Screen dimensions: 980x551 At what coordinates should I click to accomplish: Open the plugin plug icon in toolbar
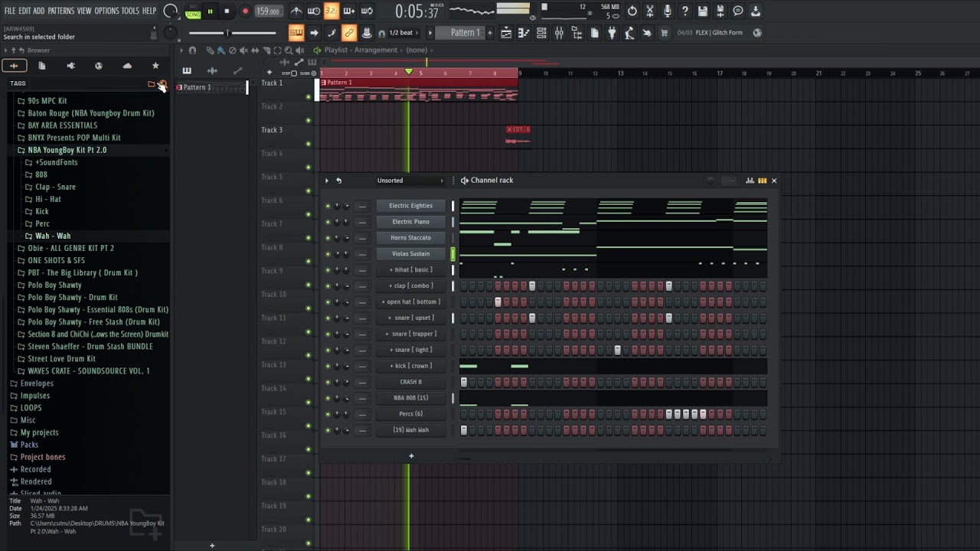(x=612, y=33)
